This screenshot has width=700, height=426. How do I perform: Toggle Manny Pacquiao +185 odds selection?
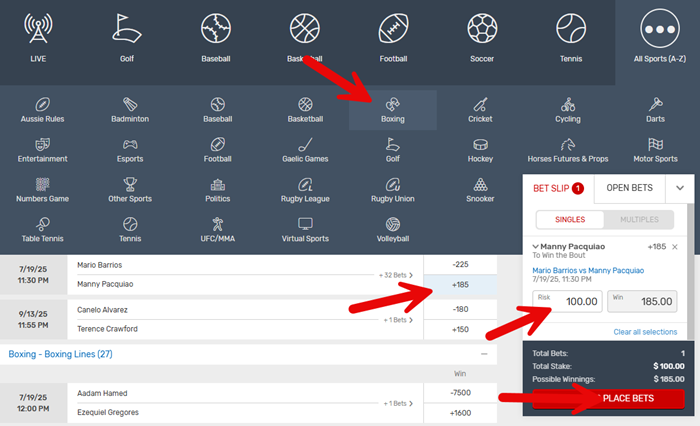pyautogui.click(x=461, y=285)
